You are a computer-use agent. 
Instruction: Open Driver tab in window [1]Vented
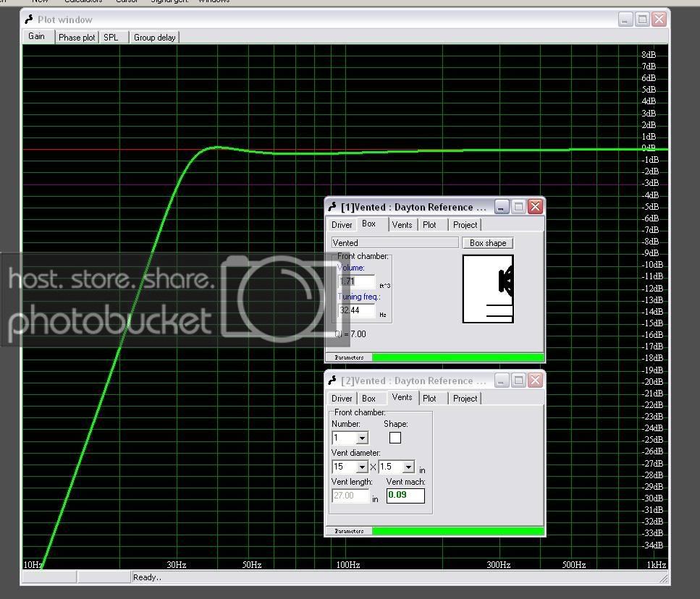click(342, 225)
